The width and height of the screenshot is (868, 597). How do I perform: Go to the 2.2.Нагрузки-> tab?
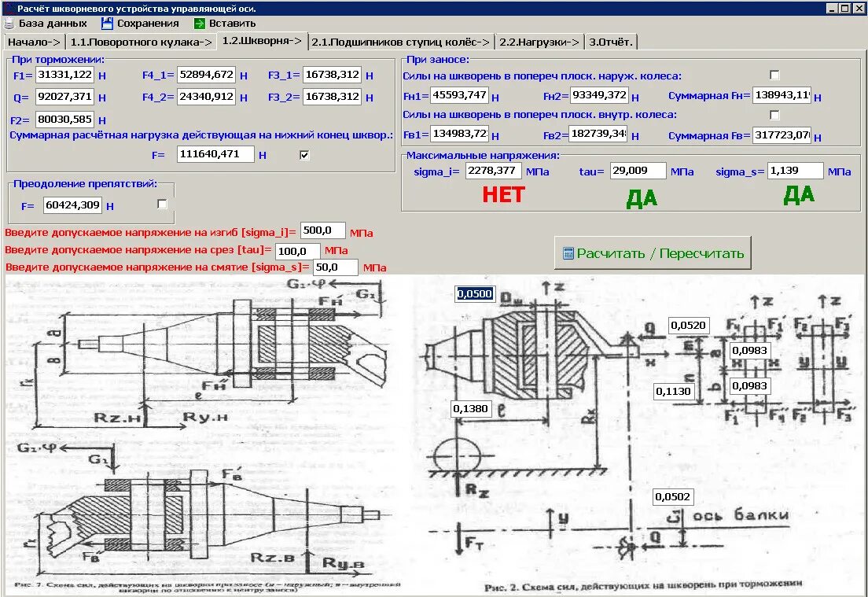pos(539,42)
